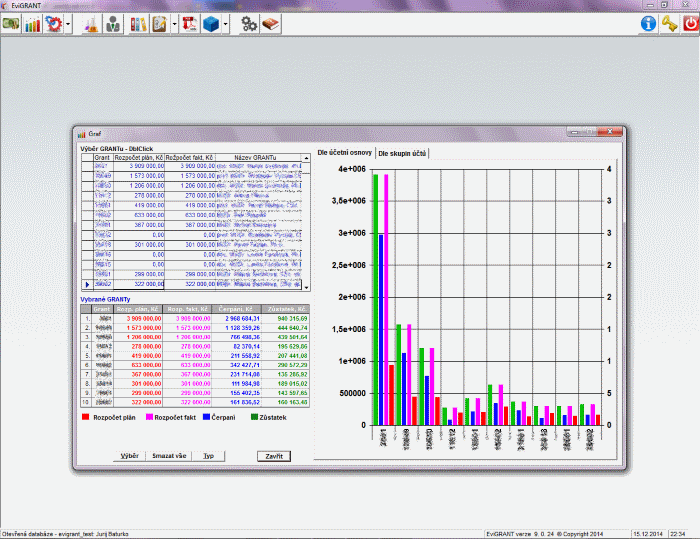
Task: Expand dropdown arrow beside heart-gear icon
Action: pyautogui.click(x=68, y=24)
